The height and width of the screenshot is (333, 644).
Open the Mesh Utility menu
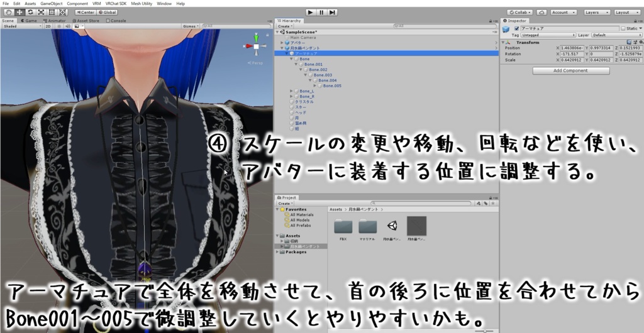pos(142,4)
